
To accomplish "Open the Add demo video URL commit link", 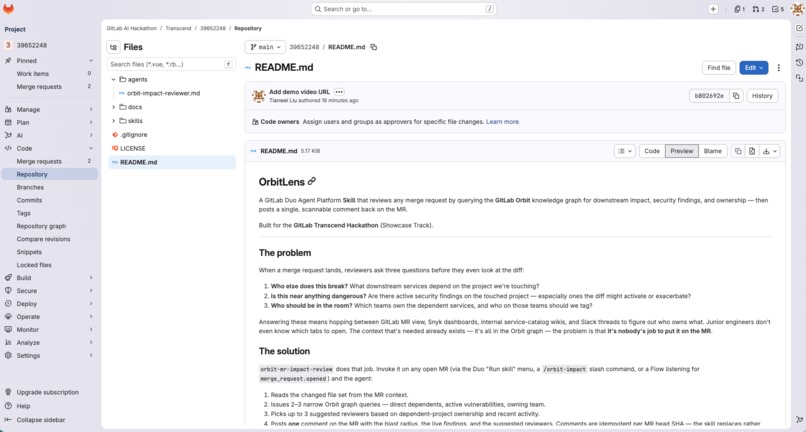I will coord(300,92).
